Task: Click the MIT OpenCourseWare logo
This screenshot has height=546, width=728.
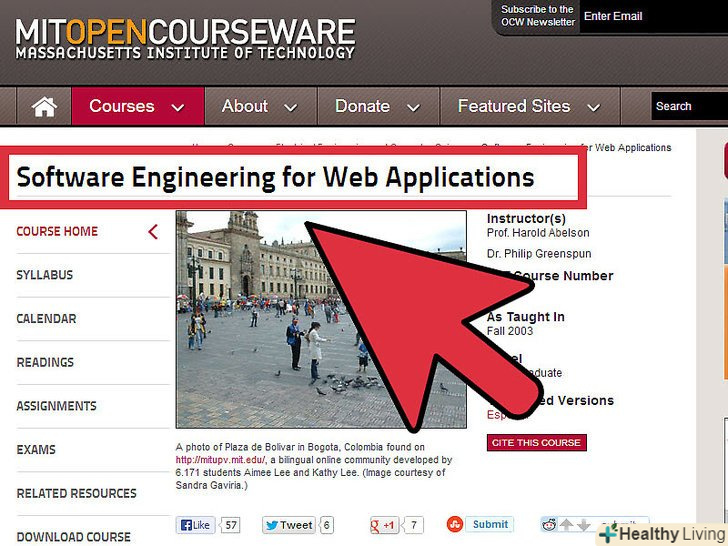Action: click(185, 39)
